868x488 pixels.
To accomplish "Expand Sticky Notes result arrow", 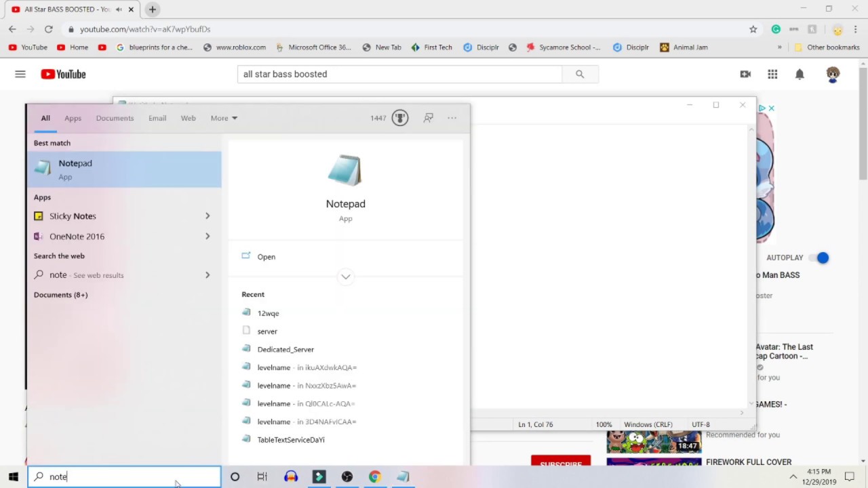I will (x=208, y=216).
